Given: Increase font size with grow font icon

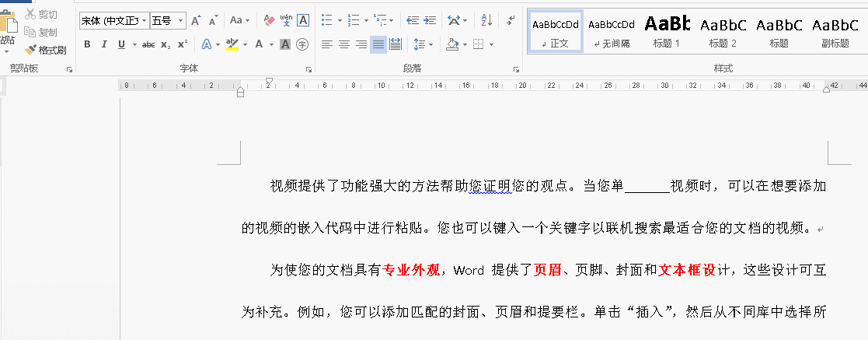Looking at the screenshot, I should click(x=195, y=21).
